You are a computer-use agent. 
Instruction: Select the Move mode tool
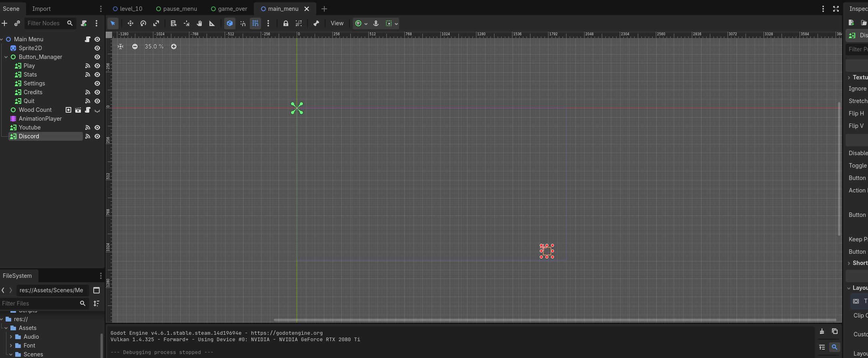click(130, 24)
